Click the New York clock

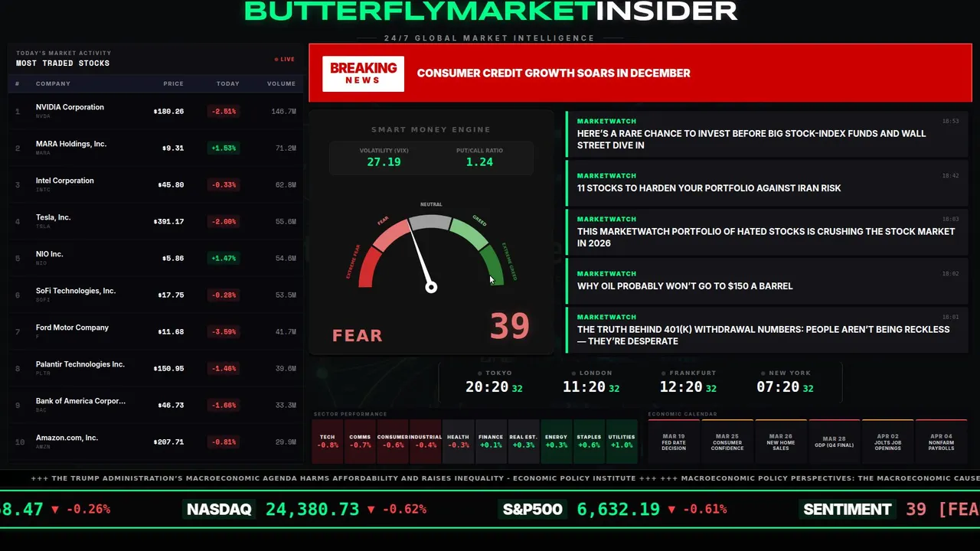pos(785,383)
